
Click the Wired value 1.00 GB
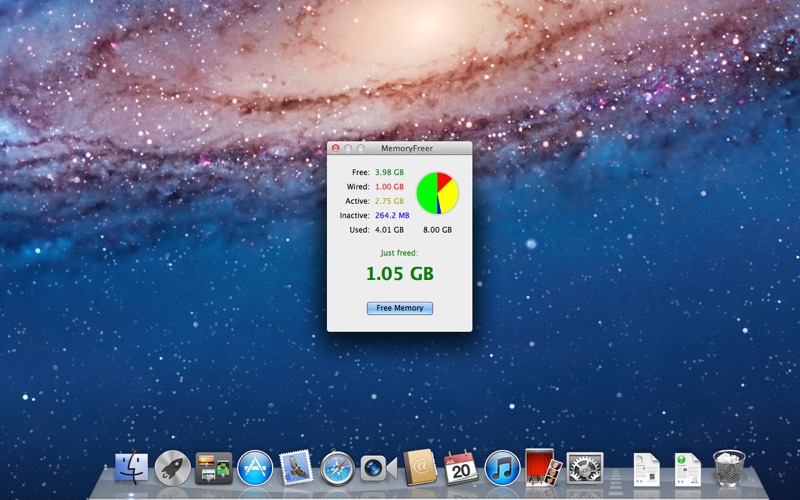tap(389, 187)
